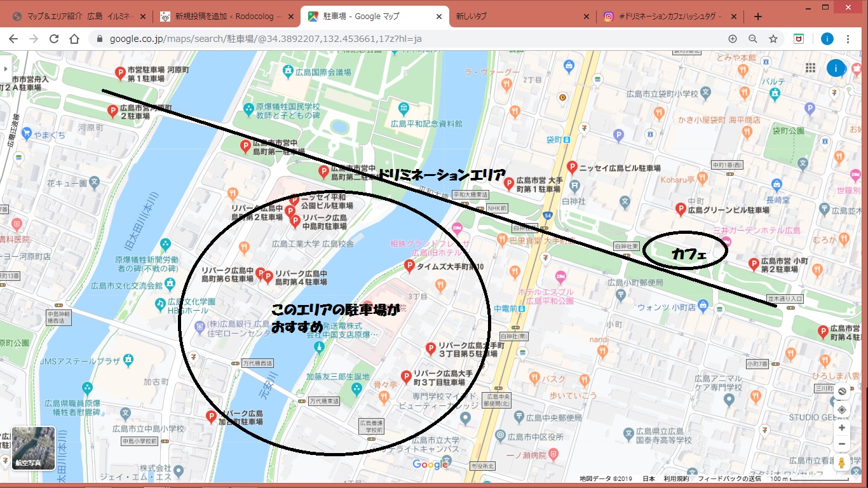The height and width of the screenshot is (488, 868).
Task: Expand the Google Maps side panel arrow
Action: 5,67
